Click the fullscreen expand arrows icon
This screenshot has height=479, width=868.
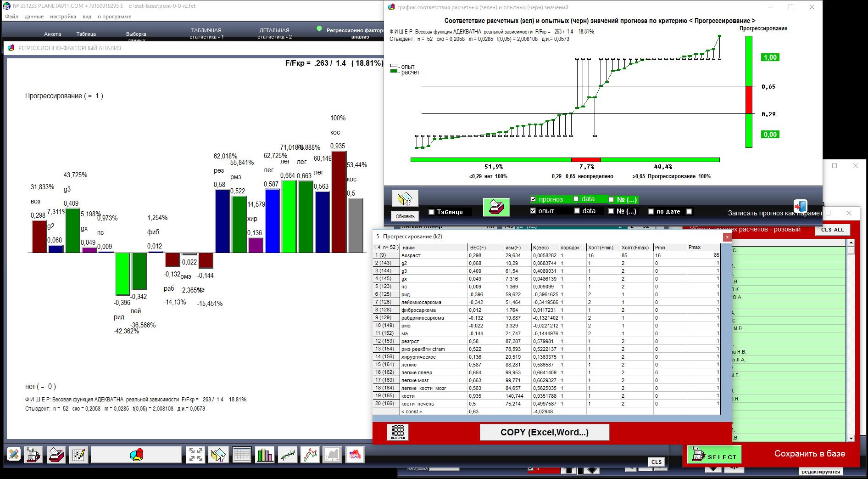point(196,455)
